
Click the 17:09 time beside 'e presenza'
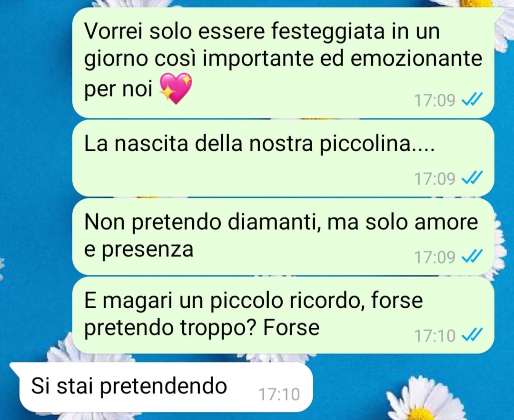435,257
